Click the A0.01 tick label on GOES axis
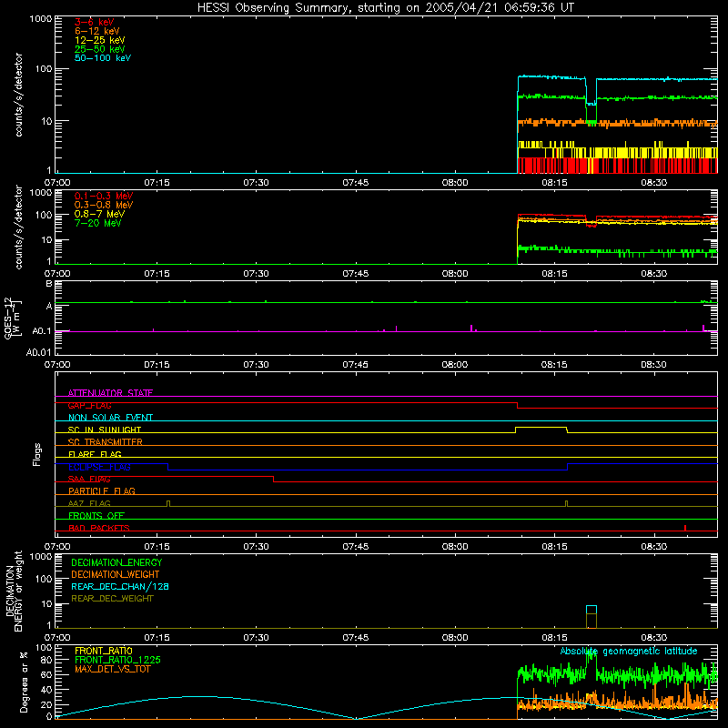 click(x=39, y=352)
